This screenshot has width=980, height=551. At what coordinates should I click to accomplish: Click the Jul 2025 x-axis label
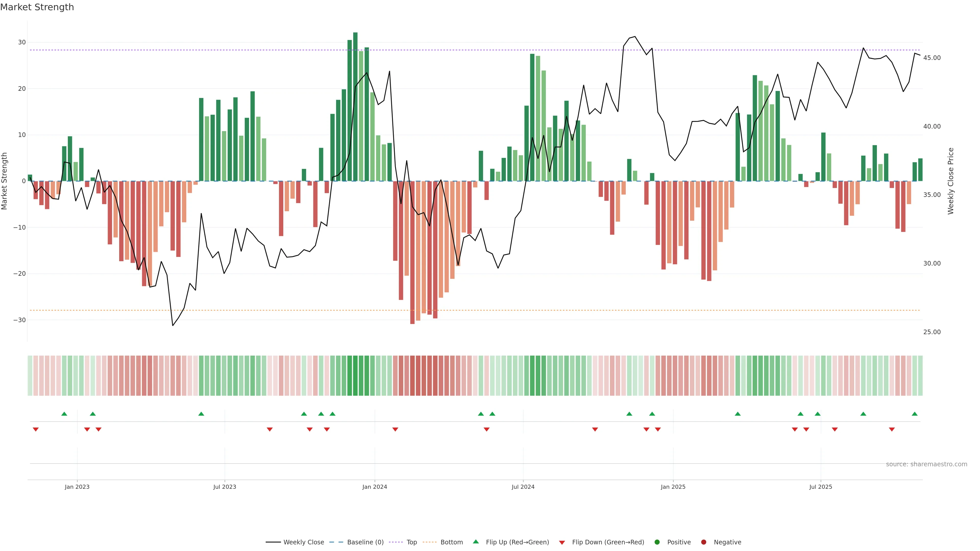click(x=820, y=487)
